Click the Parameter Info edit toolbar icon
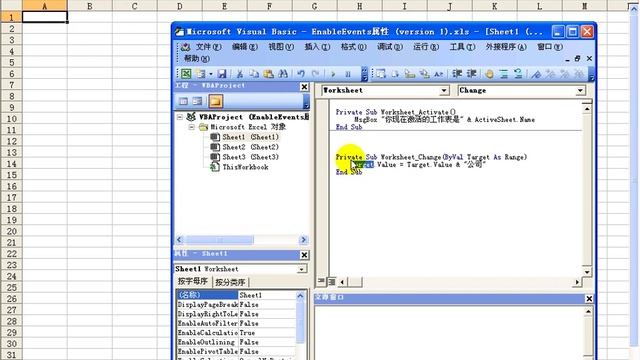The width and height of the screenshot is (640, 360). pyautogui.click(x=424, y=73)
